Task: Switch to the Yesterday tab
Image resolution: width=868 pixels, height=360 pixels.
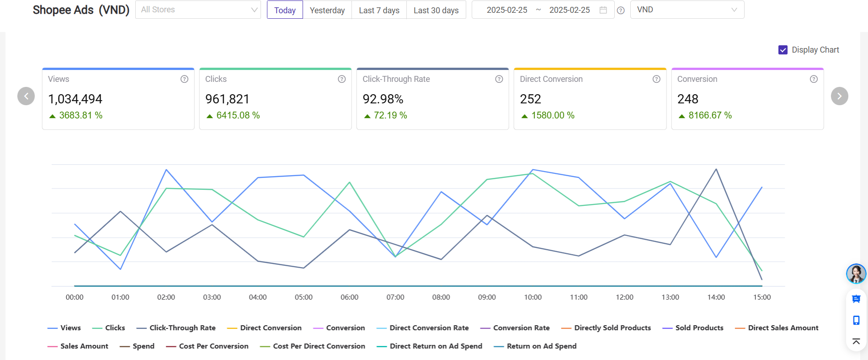Action: click(327, 10)
